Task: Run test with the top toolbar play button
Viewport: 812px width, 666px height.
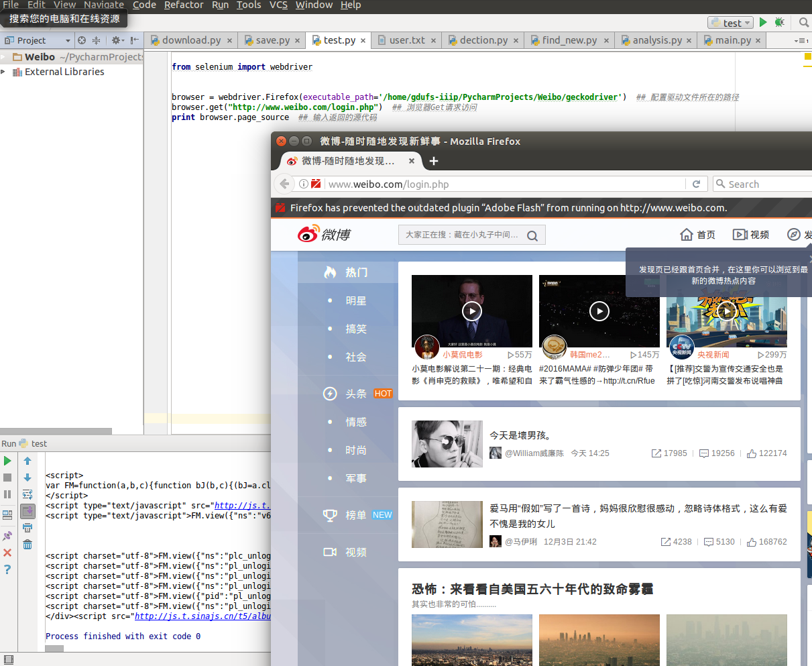Action: click(763, 22)
